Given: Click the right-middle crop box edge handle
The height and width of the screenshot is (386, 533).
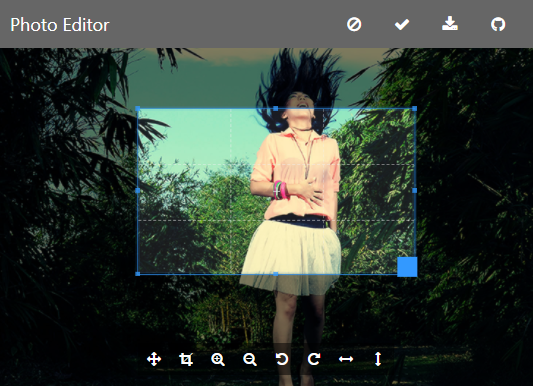Looking at the screenshot, I should (414, 191).
